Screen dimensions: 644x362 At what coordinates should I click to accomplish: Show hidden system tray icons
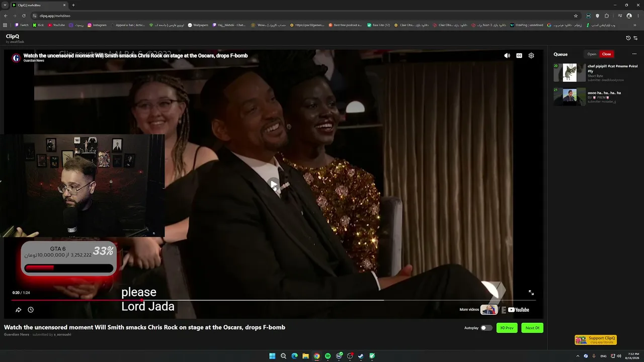tap(578, 356)
